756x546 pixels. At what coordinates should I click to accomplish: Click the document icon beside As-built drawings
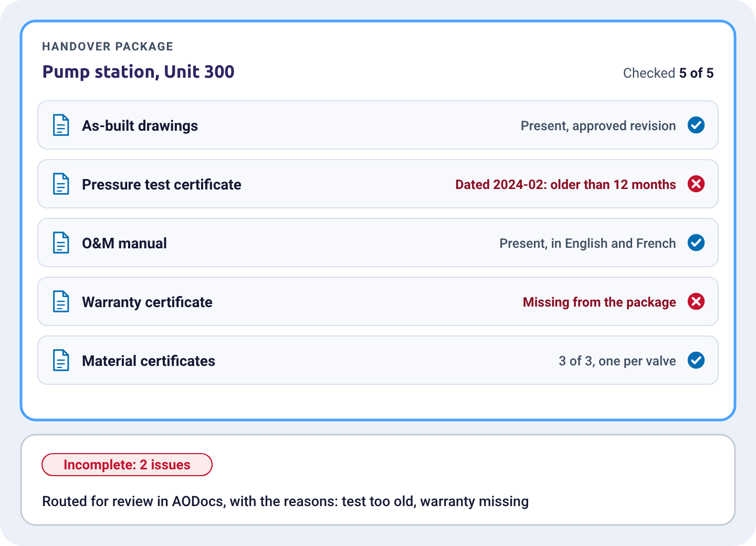point(61,125)
